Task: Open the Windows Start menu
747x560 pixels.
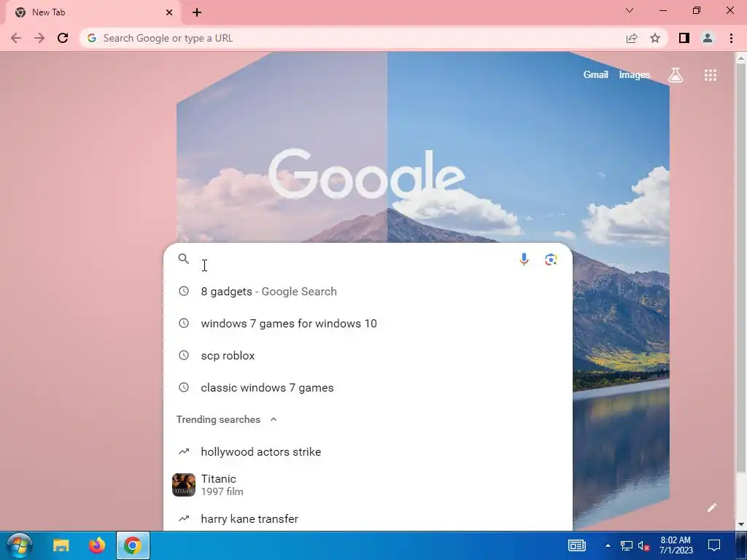Action: pos(20,545)
